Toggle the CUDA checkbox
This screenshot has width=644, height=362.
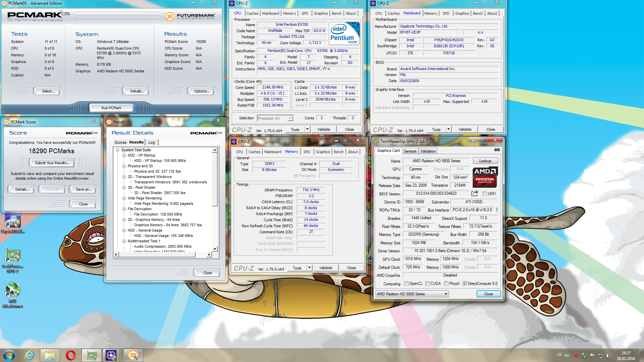coord(427,284)
